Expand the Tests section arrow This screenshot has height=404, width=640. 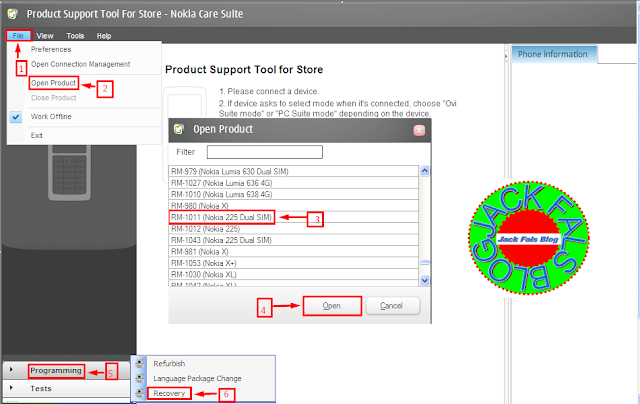[11, 388]
